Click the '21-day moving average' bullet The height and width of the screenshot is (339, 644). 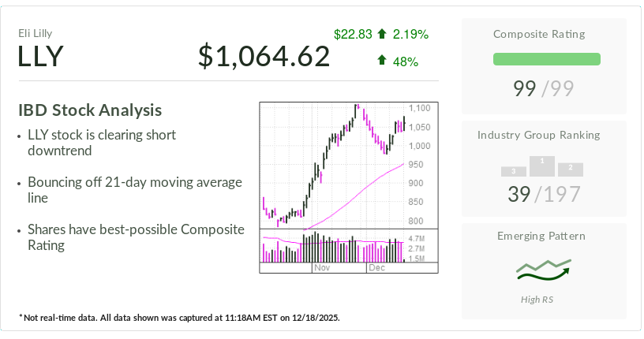tap(134, 190)
